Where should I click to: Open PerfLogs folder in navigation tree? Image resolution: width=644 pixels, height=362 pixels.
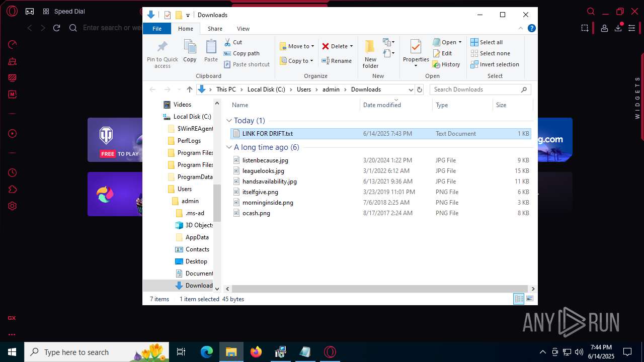189,141
